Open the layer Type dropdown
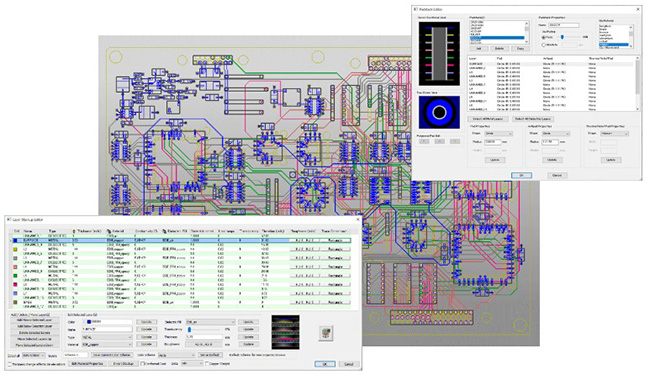The height and width of the screenshot is (375, 650). [x=107, y=337]
